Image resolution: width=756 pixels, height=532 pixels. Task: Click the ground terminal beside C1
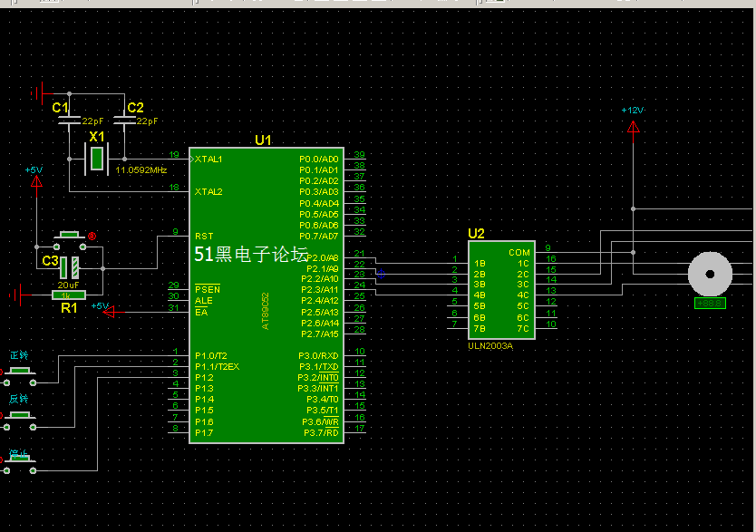pyautogui.click(x=37, y=92)
